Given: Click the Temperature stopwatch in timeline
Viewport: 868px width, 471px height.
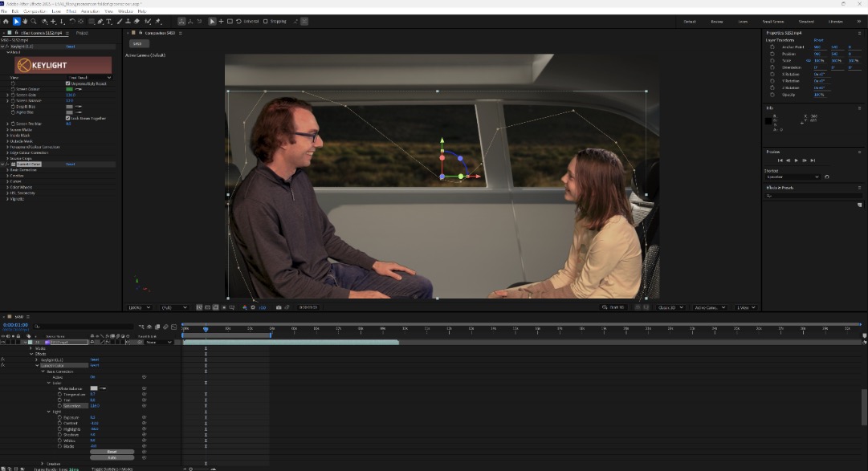Looking at the screenshot, I should pyautogui.click(x=59, y=395).
